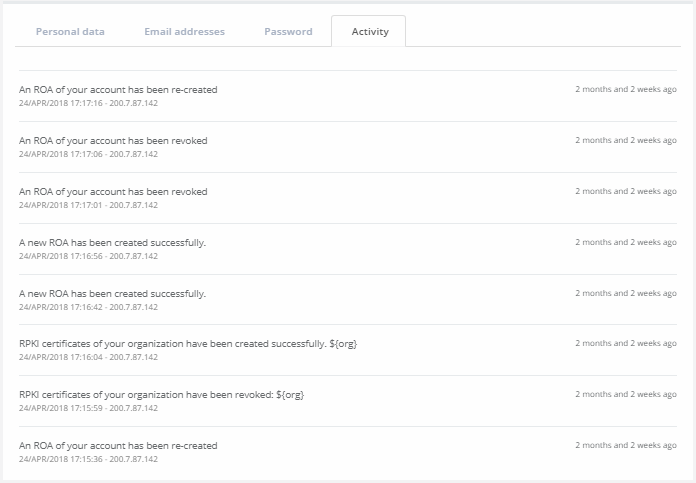Click the timestamp line 24/APR/2018 17:15:59 - 200.7.87.142

88,409
